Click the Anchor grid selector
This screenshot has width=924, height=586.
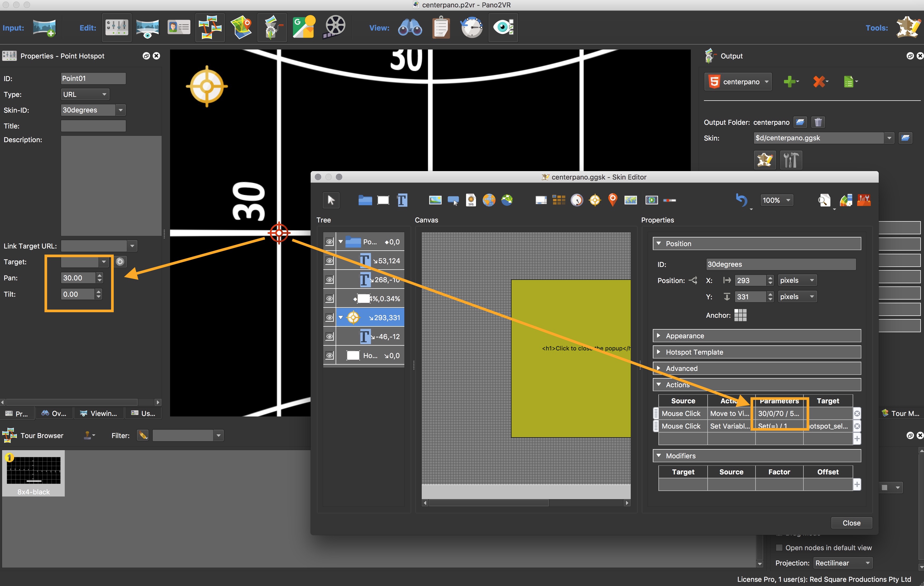coord(740,315)
